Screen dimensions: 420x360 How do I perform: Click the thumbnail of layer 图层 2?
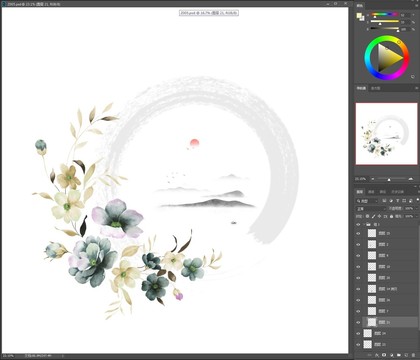(x=372, y=244)
